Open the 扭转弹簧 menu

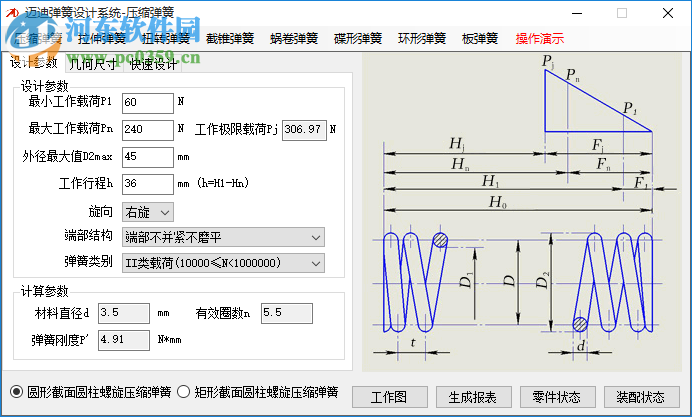click(x=166, y=38)
